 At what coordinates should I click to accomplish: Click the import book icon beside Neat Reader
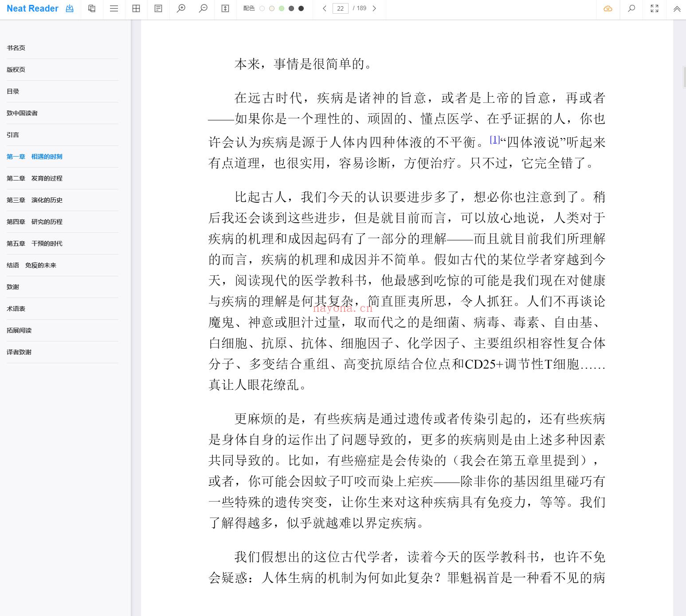[x=70, y=8]
